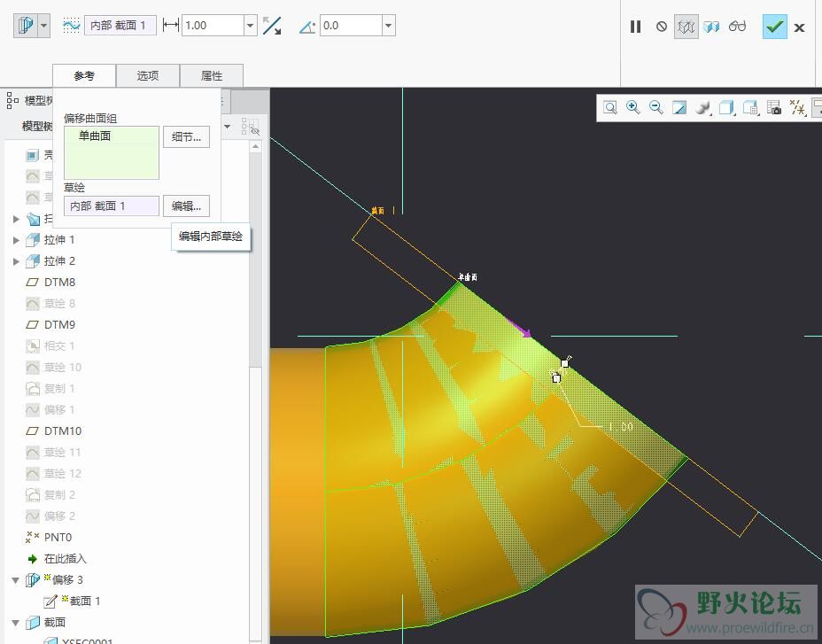
Task: Click the model tree structure icon in header
Action: point(12,100)
